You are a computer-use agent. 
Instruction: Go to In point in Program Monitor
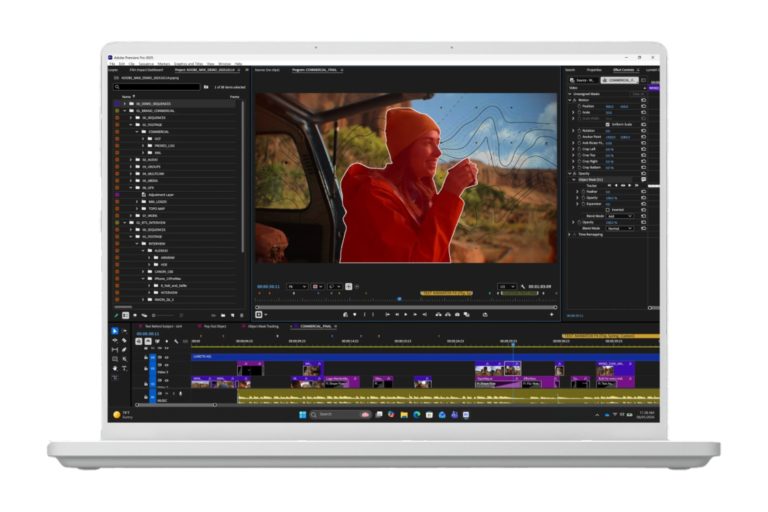point(387,315)
